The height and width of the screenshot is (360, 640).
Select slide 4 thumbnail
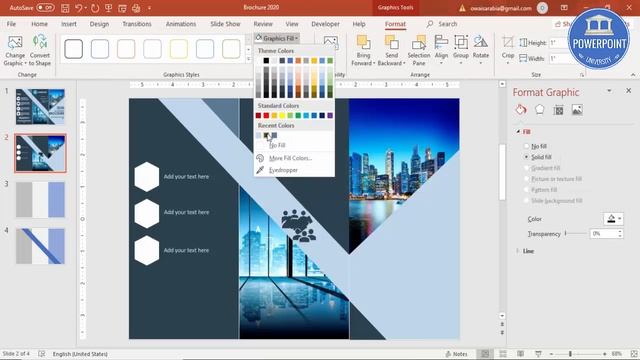(x=40, y=246)
